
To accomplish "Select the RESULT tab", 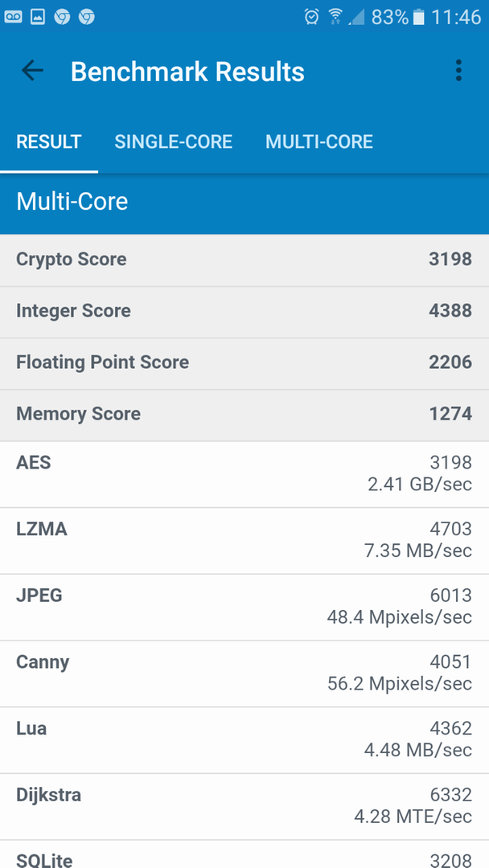I will point(49,141).
